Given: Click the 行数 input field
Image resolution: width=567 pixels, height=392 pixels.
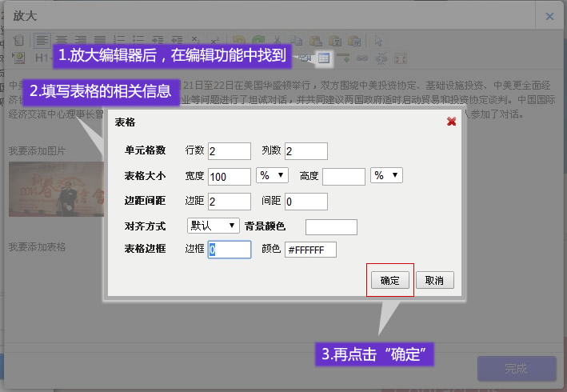Looking at the screenshot, I should pos(229,151).
